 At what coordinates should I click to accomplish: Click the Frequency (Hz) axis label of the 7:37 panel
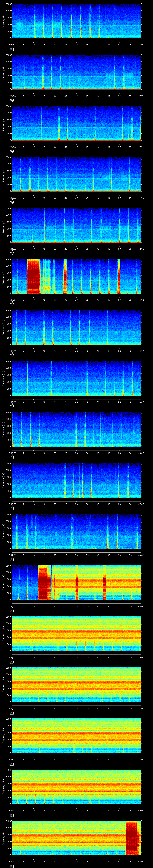[x=3, y=21]
